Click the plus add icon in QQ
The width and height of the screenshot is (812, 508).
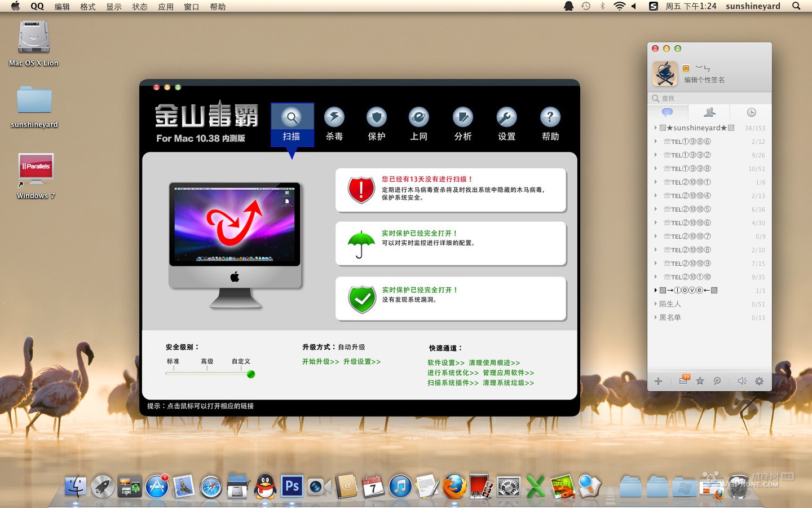click(x=658, y=381)
